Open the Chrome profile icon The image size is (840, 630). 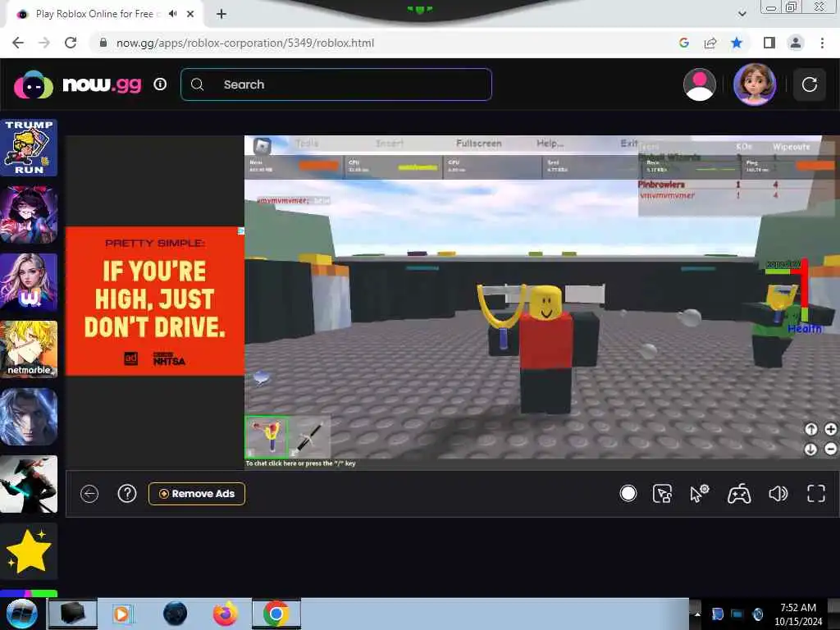click(796, 43)
